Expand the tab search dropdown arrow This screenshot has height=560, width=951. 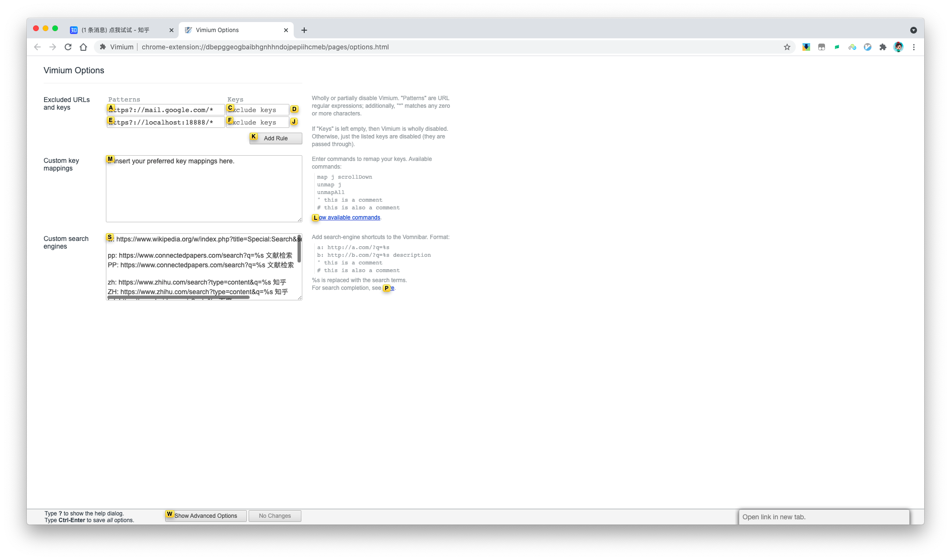click(913, 30)
